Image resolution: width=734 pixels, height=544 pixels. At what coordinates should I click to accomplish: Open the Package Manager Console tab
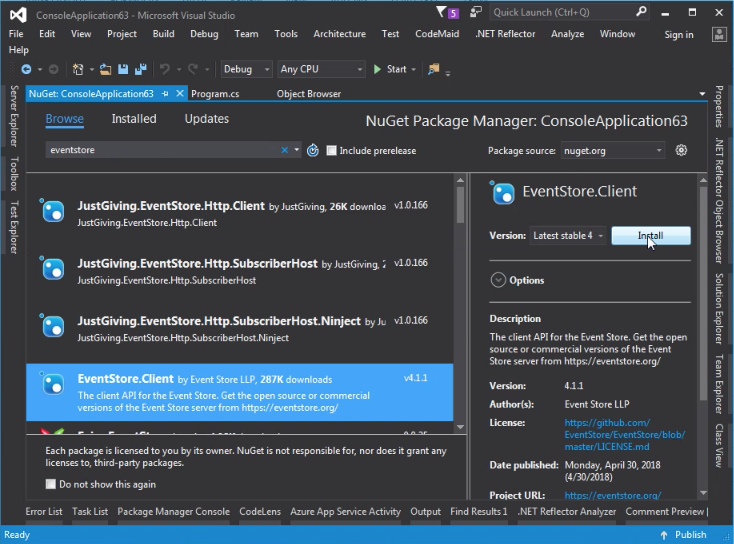point(174,511)
